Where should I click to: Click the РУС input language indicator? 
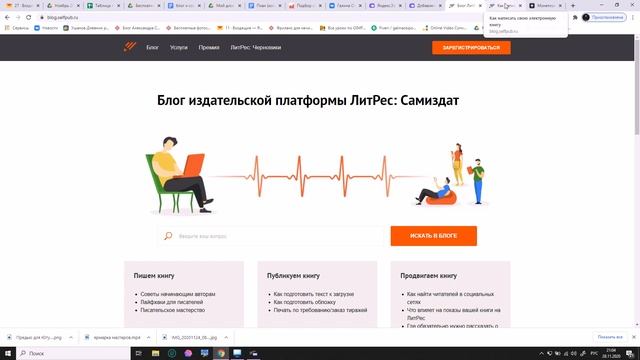(x=594, y=353)
